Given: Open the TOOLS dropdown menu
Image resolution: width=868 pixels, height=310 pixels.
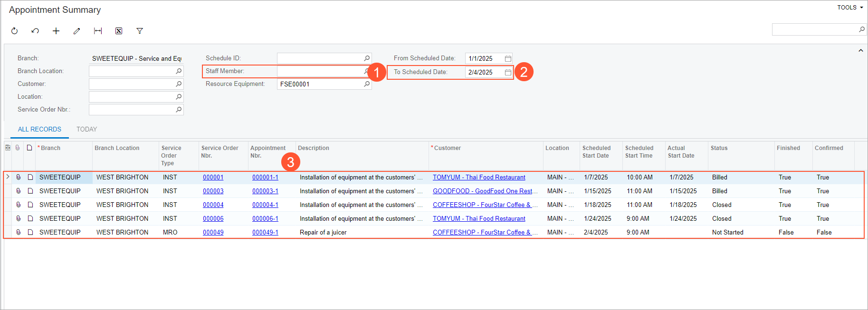Looking at the screenshot, I should pos(849,8).
